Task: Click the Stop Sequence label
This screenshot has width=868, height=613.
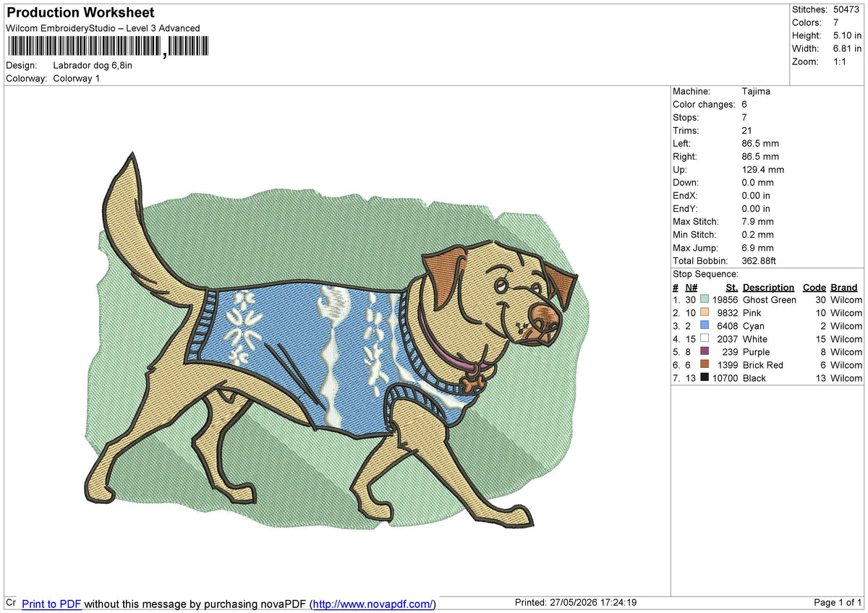Action: point(705,274)
